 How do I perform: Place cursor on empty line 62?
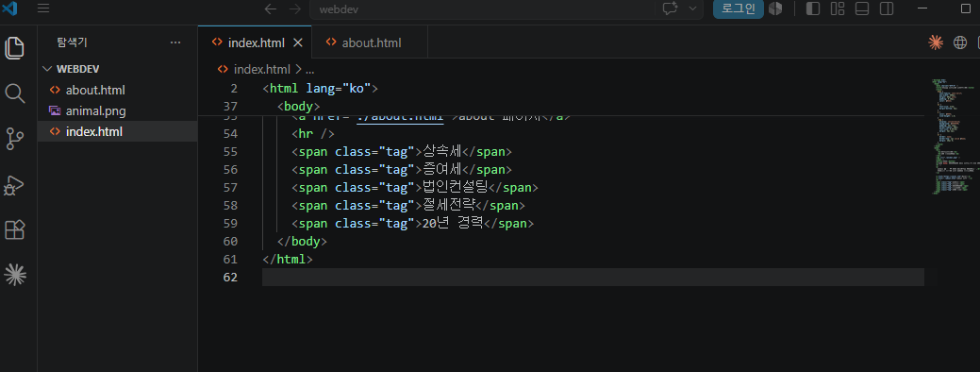point(592,277)
